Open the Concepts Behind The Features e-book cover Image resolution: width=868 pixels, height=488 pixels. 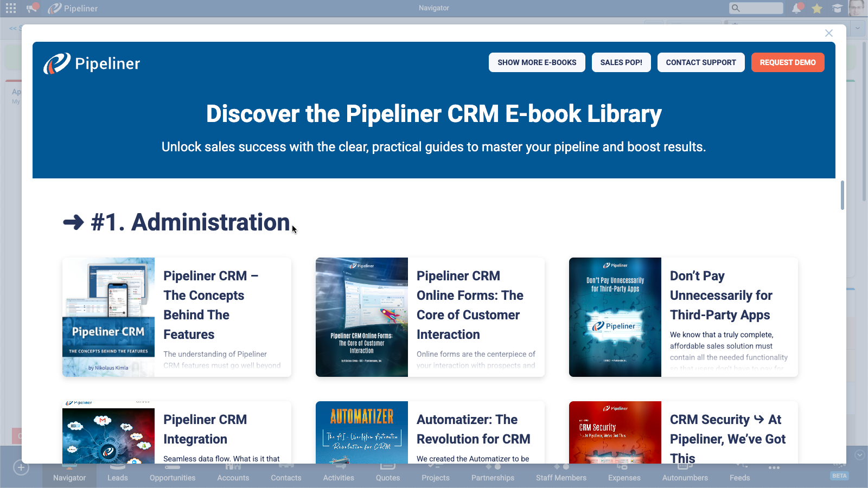(x=108, y=317)
